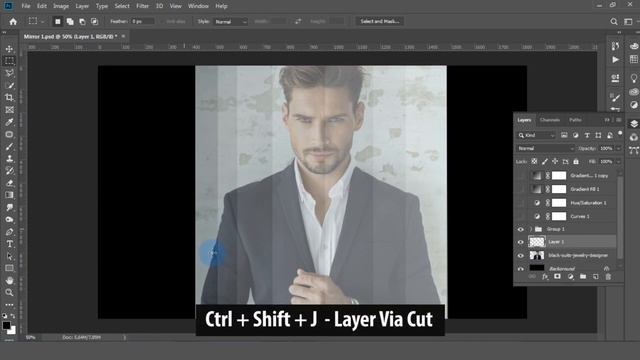Select the Eraser tool
The image size is (640, 360).
pos(9,183)
